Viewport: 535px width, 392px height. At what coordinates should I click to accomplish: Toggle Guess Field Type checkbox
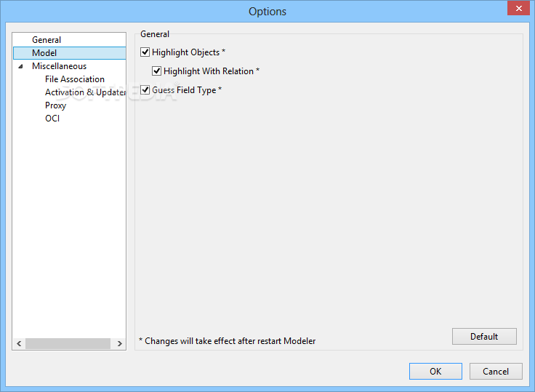click(x=145, y=89)
